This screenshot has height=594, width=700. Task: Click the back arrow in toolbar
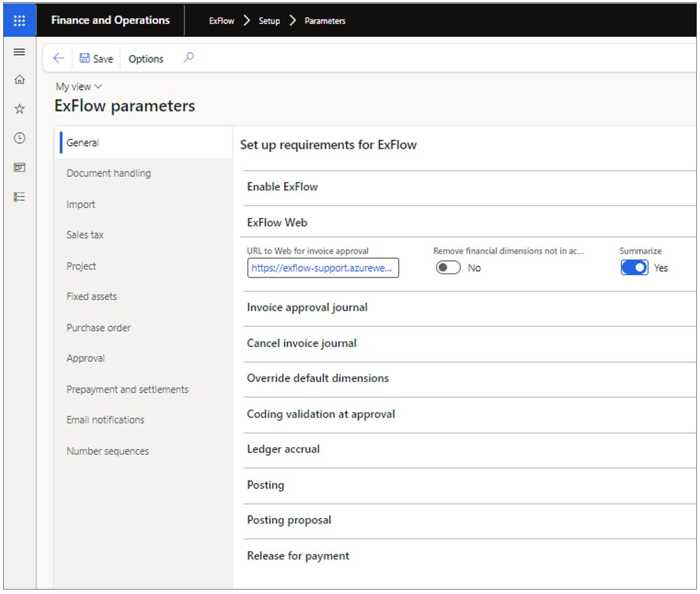(x=59, y=58)
